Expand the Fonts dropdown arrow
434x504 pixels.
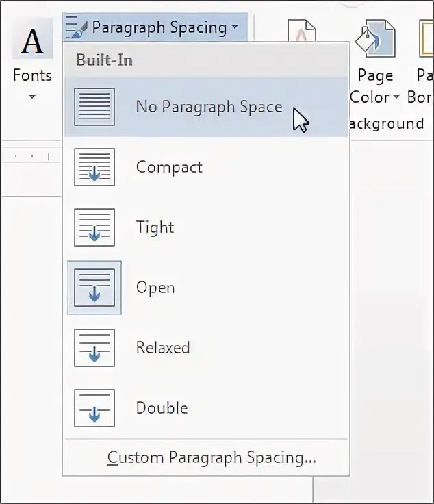32,96
